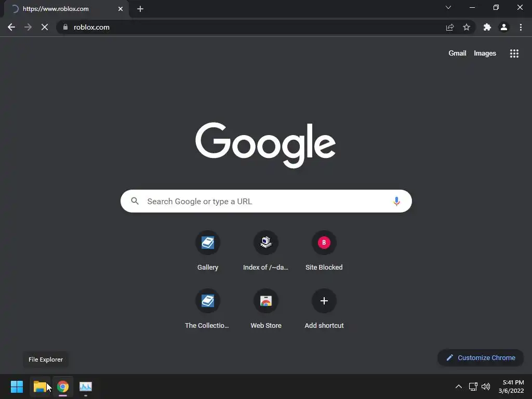Click the Google search input field
Screen dimensions: 532x399
[x=266, y=201]
